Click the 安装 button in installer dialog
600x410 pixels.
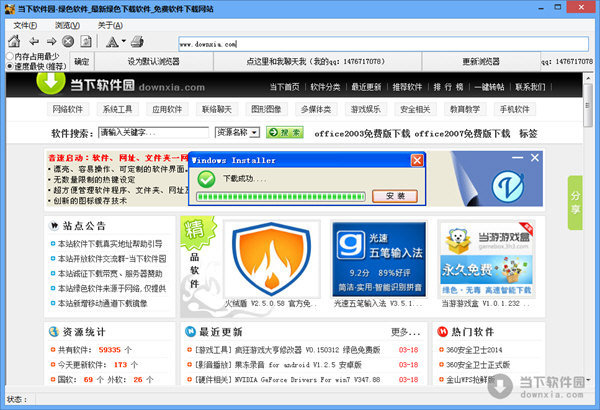point(395,196)
